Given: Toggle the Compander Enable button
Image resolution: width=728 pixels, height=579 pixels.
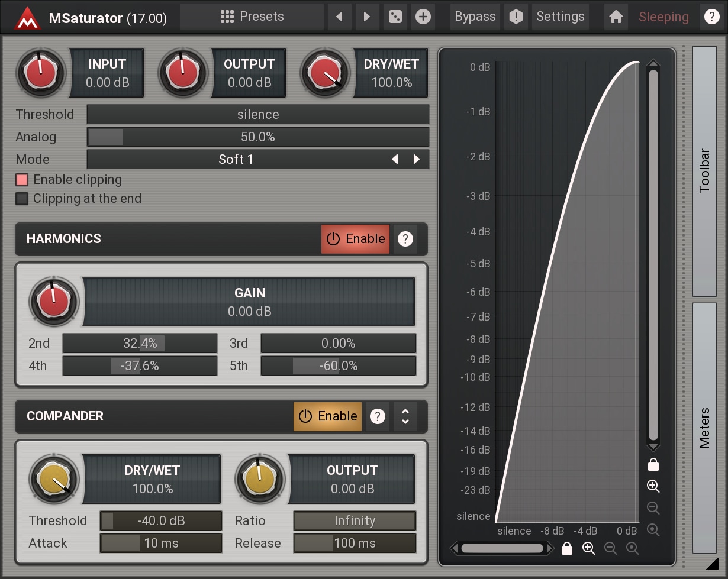Looking at the screenshot, I should tap(328, 416).
